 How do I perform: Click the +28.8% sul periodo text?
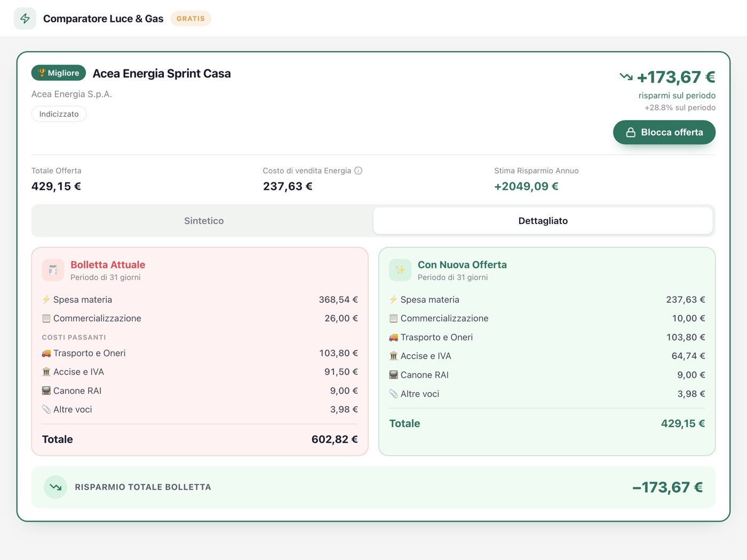pos(680,108)
